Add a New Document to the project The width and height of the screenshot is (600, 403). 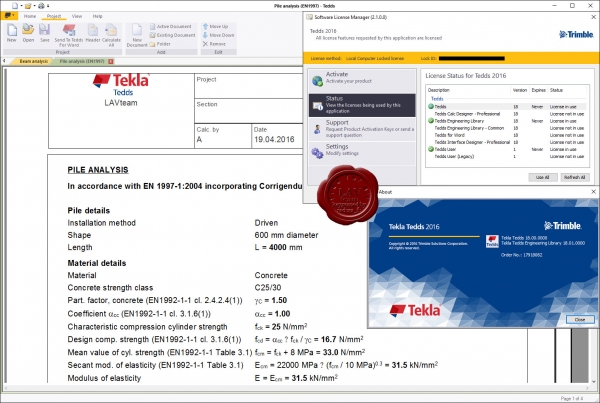click(x=137, y=36)
